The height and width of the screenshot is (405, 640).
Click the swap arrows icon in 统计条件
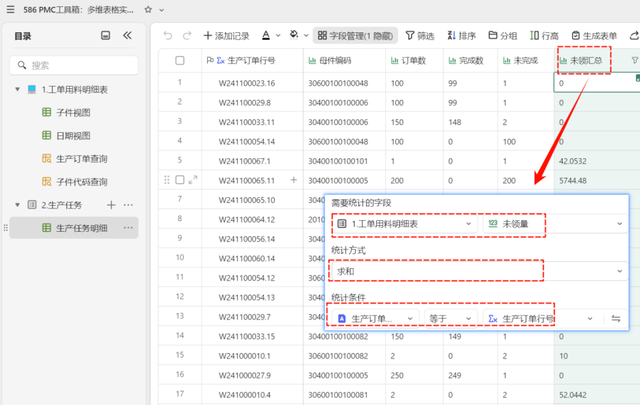616,318
